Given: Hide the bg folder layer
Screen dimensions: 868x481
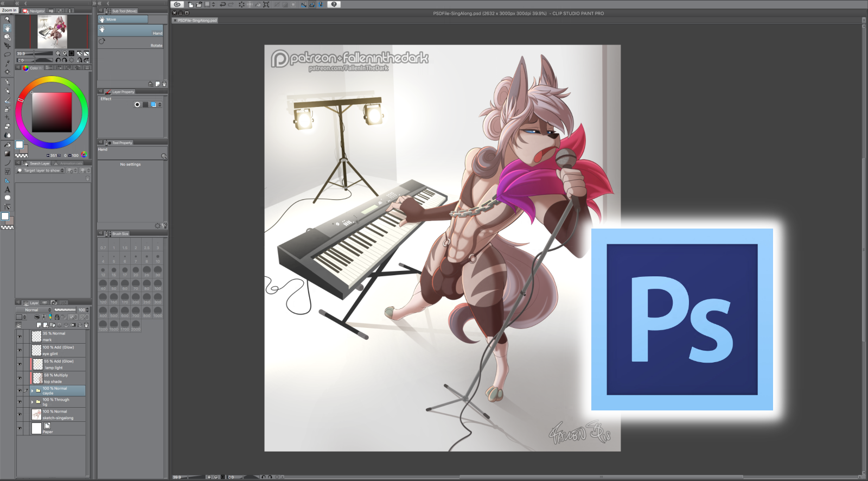Looking at the screenshot, I should [x=20, y=402].
